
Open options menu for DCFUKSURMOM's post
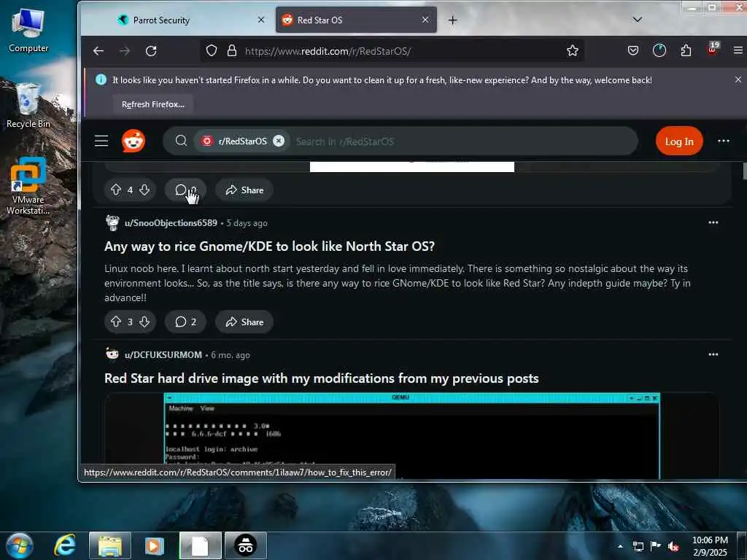713,354
